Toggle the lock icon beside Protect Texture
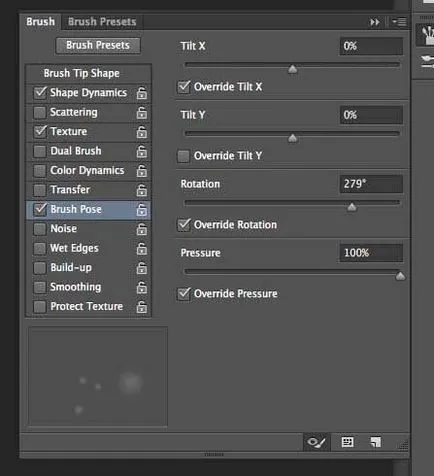 click(142, 307)
